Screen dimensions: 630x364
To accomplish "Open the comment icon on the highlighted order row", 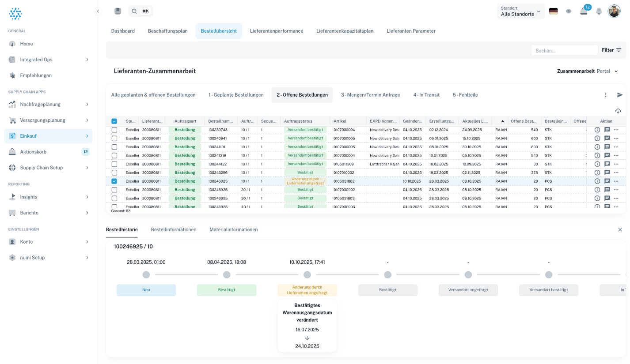I will click(607, 181).
